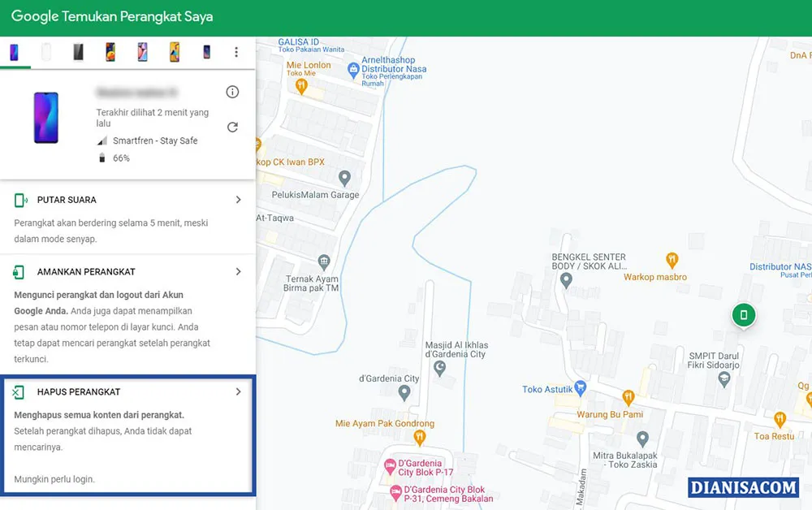Click the device info circled-i icon

tap(232, 92)
